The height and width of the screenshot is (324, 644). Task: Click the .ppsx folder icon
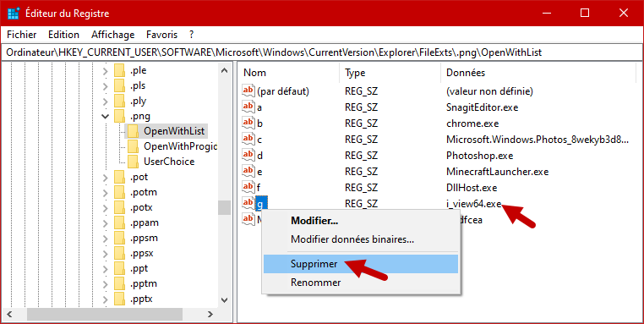119,253
